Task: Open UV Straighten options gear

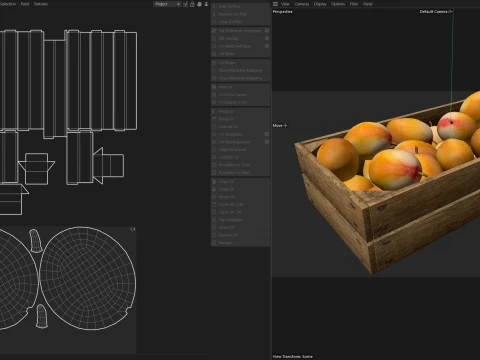Action: click(267, 134)
